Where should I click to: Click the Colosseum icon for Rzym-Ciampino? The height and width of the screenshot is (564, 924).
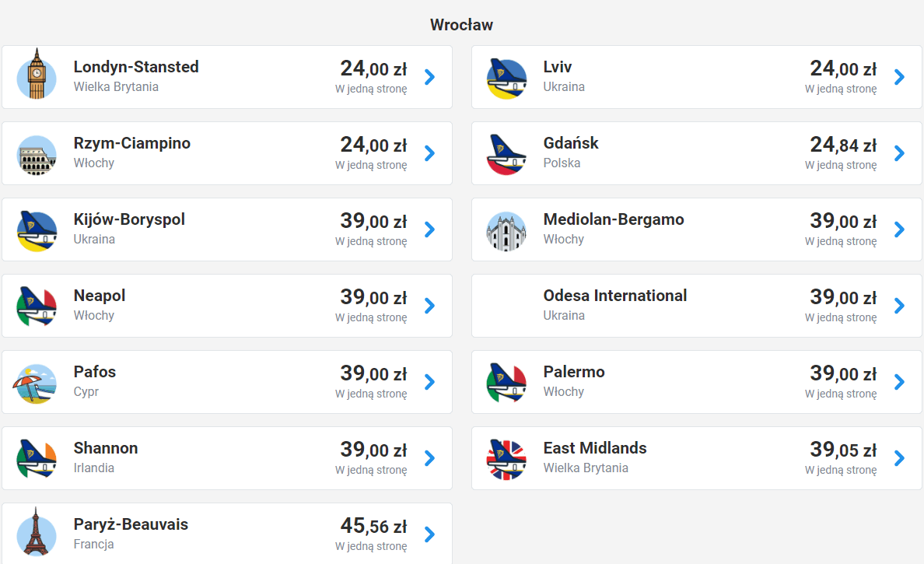coord(37,153)
